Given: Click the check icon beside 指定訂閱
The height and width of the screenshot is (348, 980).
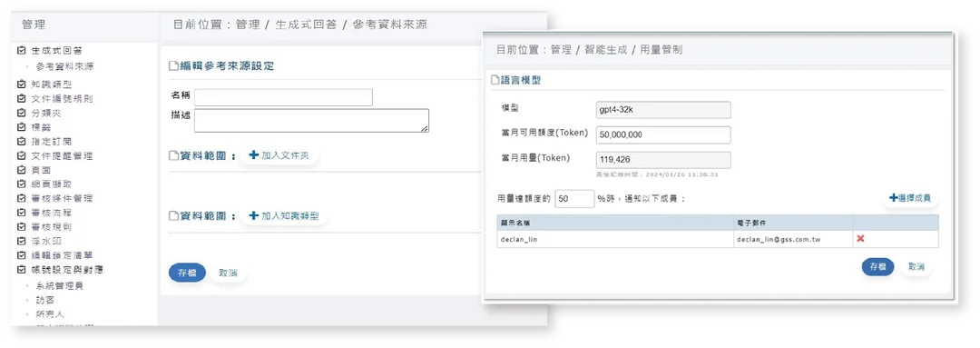Looking at the screenshot, I should pos(22,142).
